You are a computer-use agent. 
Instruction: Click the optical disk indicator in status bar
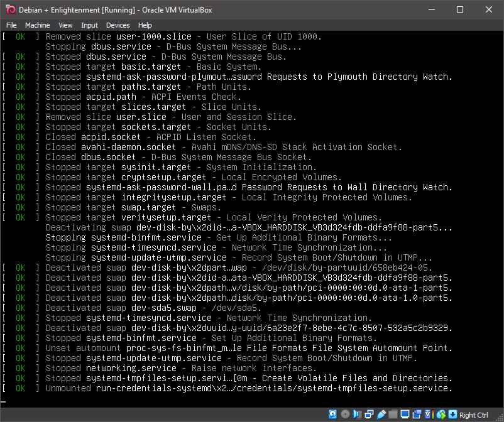pyautogui.click(x=345, y=414)
